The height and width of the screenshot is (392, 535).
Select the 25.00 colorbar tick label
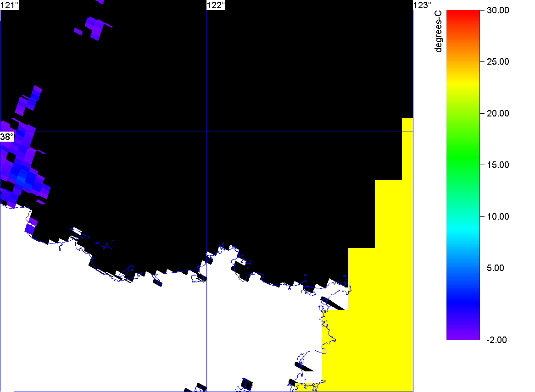coord(497,61)
